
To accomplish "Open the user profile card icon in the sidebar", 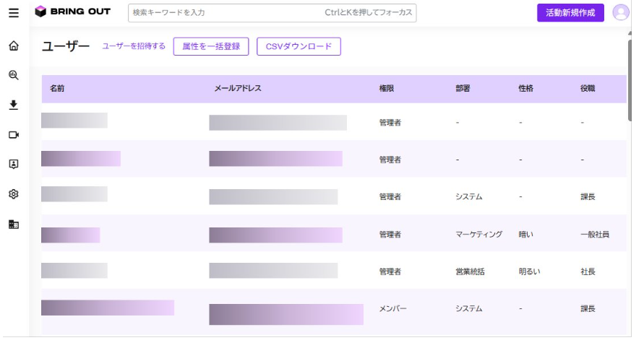I will 13,164.
